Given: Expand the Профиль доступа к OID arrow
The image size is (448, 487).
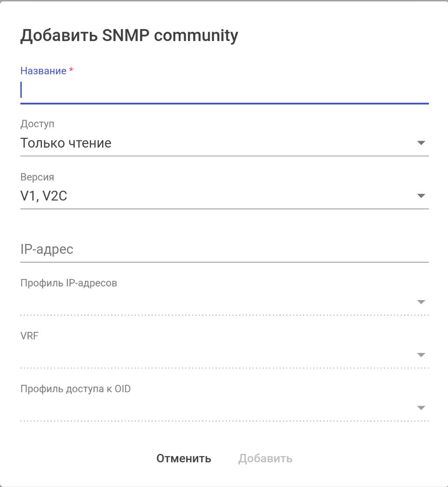Looking at the screenshot, I should click(x=421, y=408).
